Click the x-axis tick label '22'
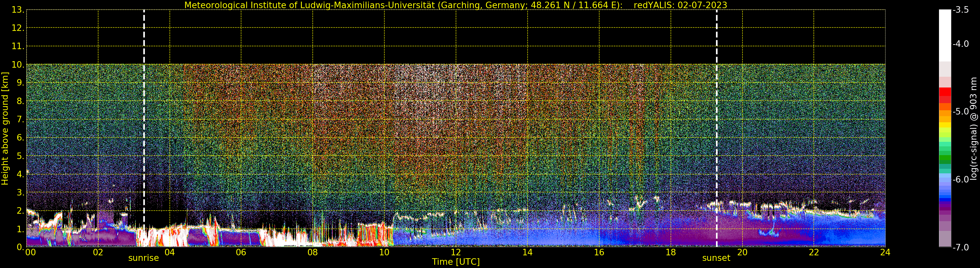Image resolution: width=980 pixels, height=268 pixels. [813, 252]
